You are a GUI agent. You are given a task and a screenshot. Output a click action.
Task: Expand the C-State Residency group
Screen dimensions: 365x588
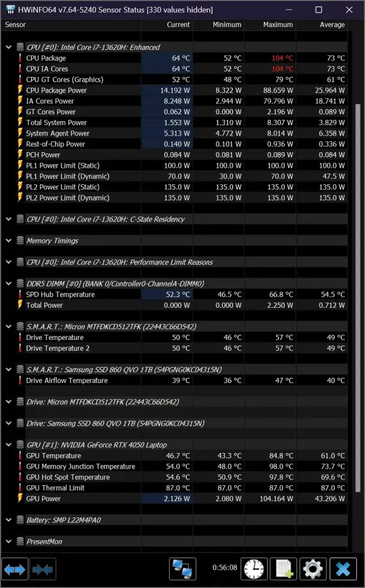point(9,219)
